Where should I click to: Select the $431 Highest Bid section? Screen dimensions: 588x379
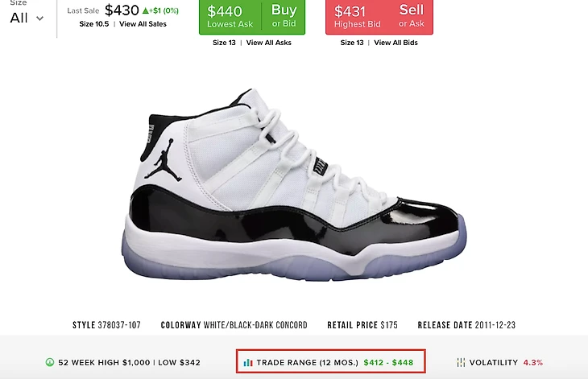pyautogui.click(x=358, y=17)
